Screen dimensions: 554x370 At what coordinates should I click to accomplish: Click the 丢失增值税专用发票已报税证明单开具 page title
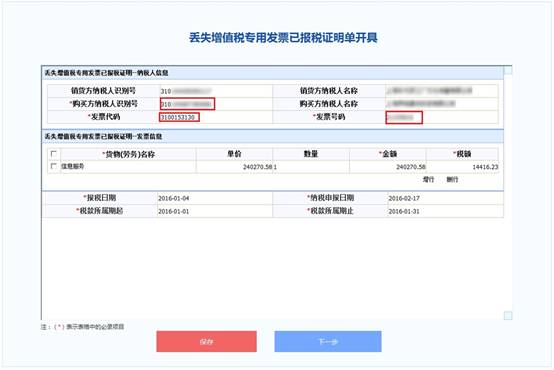point(283,37)
